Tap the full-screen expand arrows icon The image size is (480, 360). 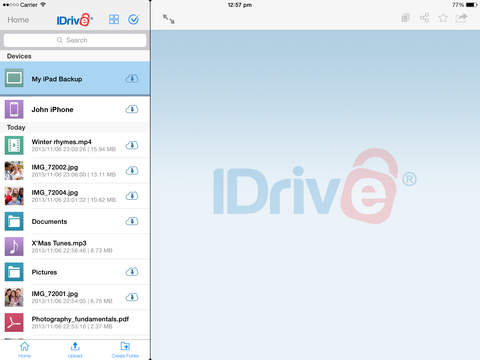(168, 19)
